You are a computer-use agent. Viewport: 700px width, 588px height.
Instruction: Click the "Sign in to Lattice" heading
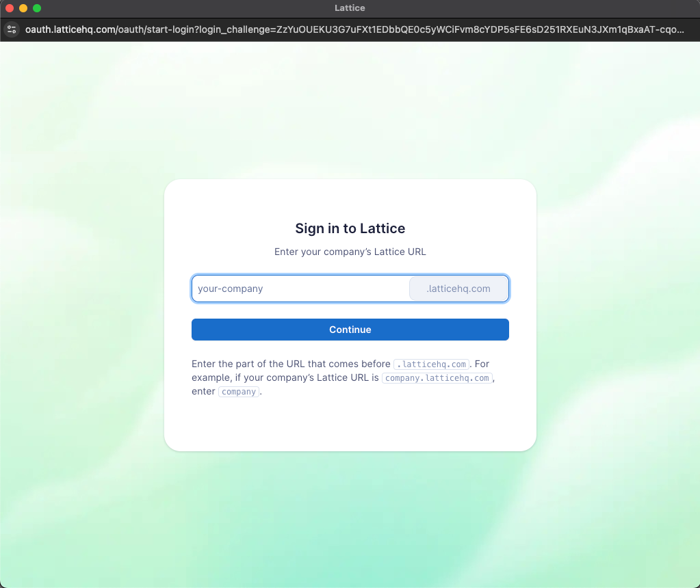click(350, 228)
